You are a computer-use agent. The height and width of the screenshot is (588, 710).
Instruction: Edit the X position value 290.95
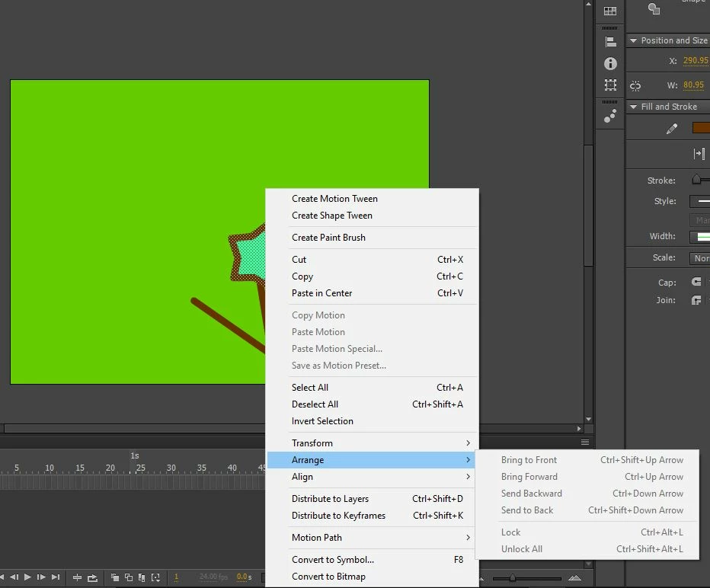coord(696,60)
